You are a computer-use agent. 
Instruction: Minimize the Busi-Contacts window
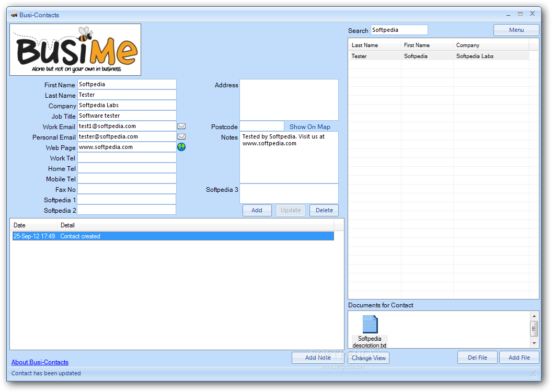click(508, 15)
